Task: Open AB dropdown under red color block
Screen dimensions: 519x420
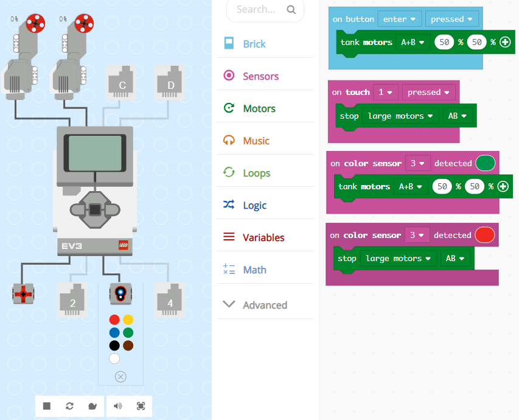Action: coord(456,258)
